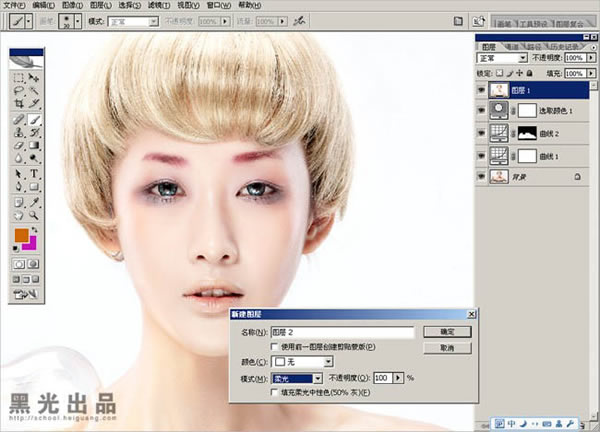Click the 确定 button
This screenshot has width=600, height=432.
(447, 332)
